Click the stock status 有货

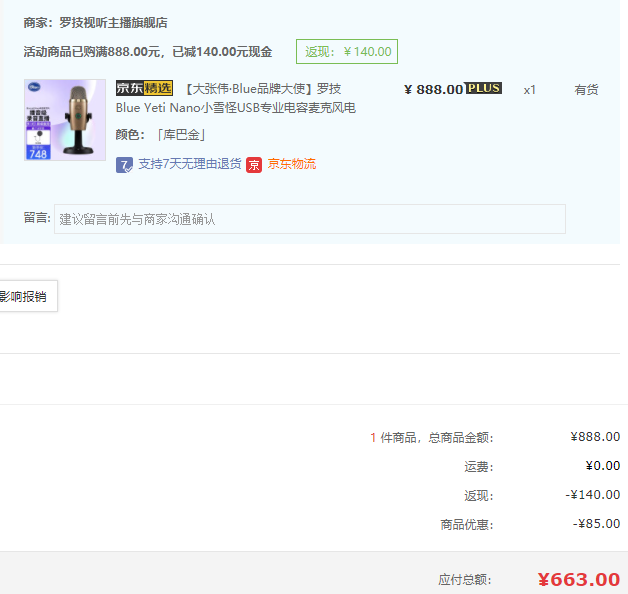[x=586, y=90]
